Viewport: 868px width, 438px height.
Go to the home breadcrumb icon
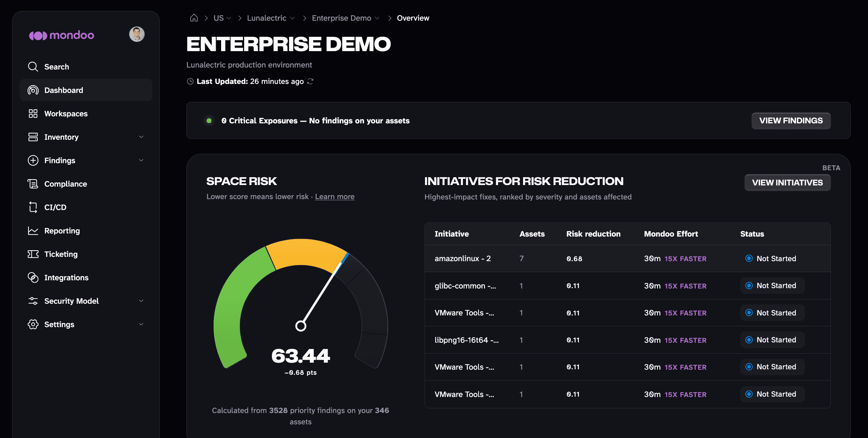point(194,18)
